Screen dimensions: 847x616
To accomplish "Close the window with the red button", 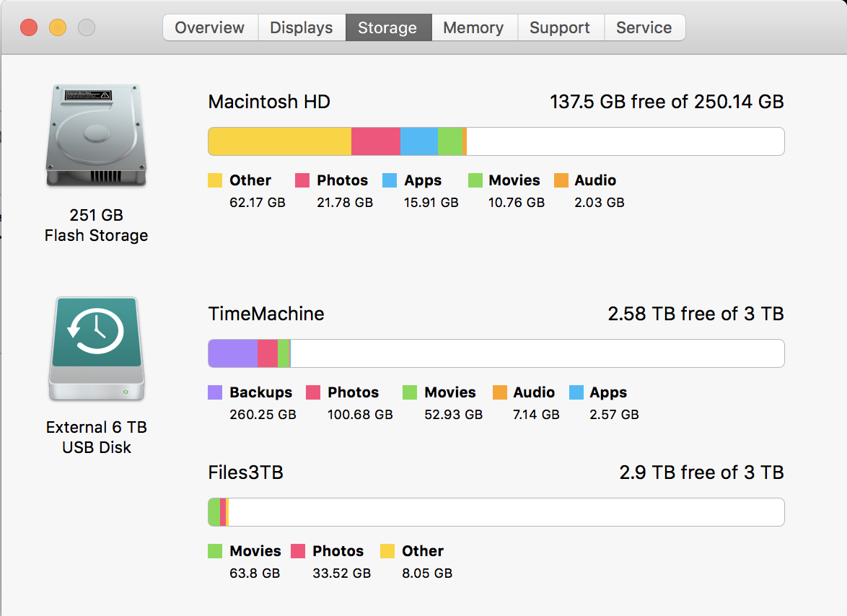I will (x=29, y=27).
